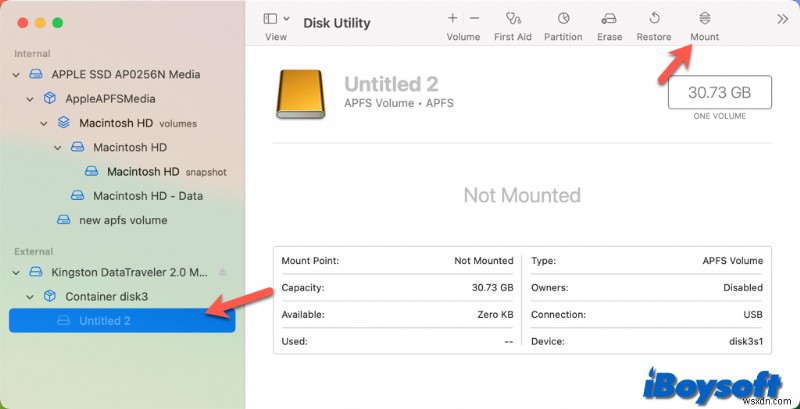Screen dimensions: 800x409
Task: Click the Erase drive icon
Action: (609, 19)
